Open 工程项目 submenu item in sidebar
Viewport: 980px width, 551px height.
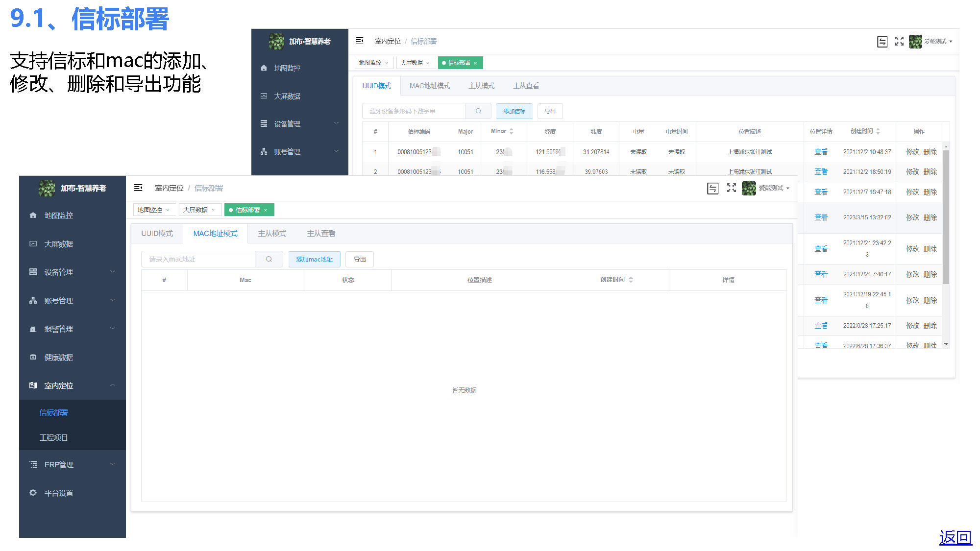(x=53, y=437)
